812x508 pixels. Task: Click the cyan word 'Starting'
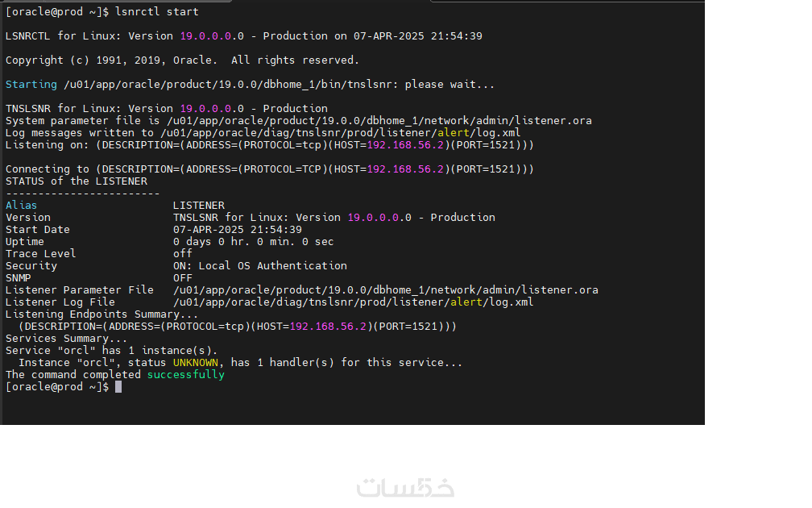(31, 85)
